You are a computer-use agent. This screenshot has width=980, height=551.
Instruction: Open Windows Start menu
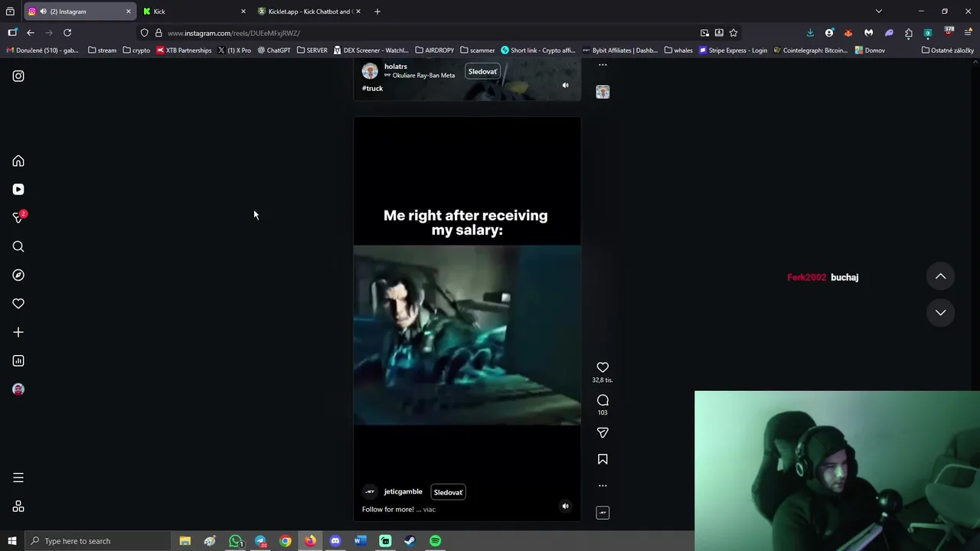pos(11,541)
